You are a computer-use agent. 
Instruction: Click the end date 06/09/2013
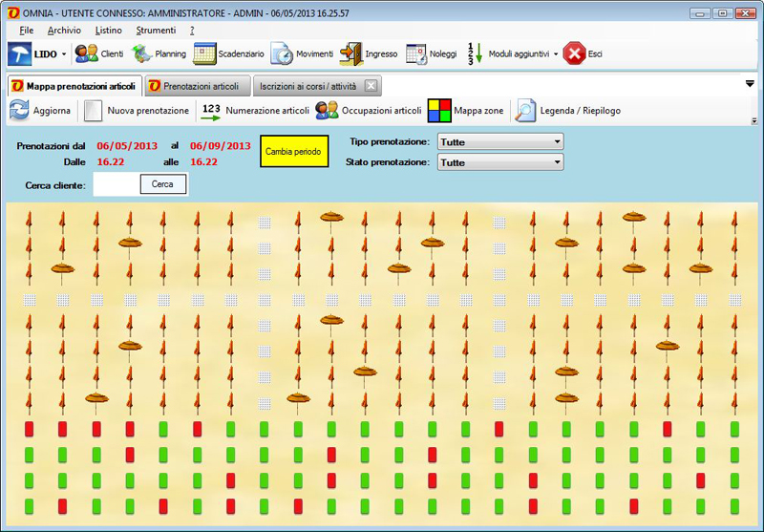(x=221, y=146)
